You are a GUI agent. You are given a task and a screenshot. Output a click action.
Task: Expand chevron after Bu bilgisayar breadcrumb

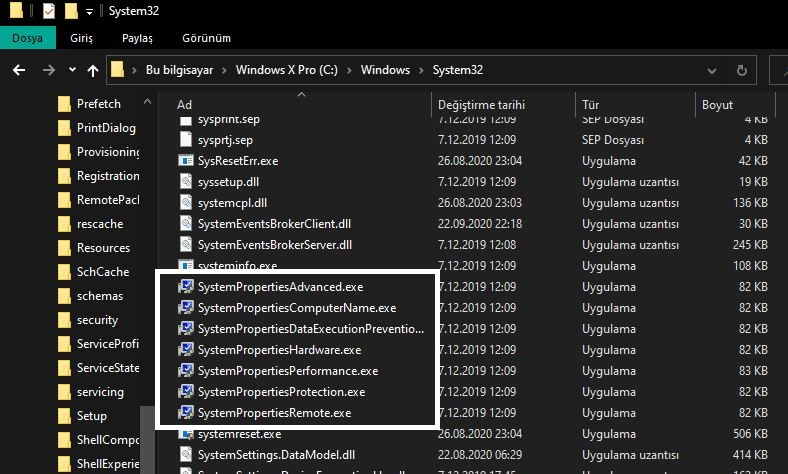click(x=225, y=70)
